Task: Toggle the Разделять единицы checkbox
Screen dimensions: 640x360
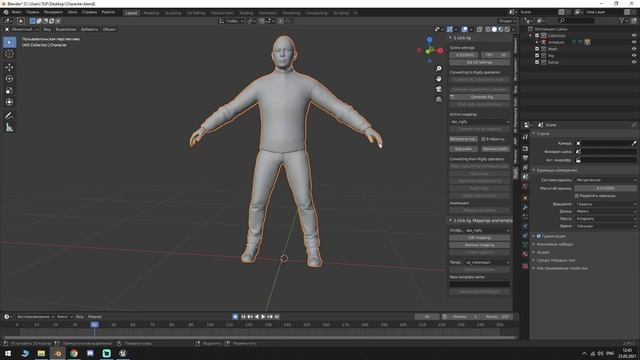Action: coord(577,196)
